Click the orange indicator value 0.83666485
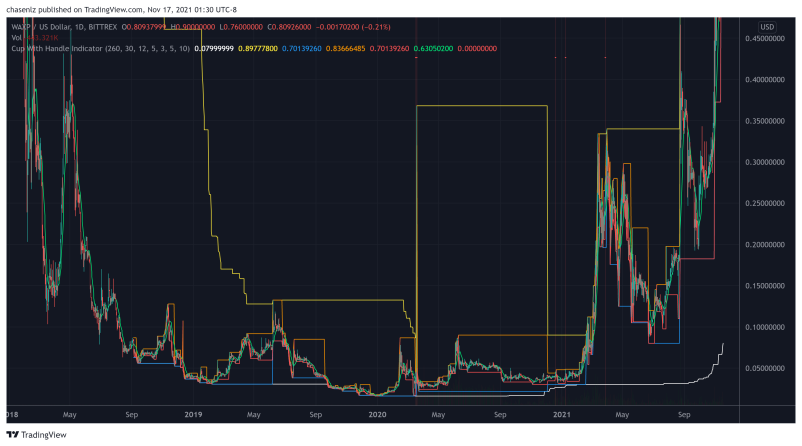The width and height of the screenshot is (802, 446). 346,48
